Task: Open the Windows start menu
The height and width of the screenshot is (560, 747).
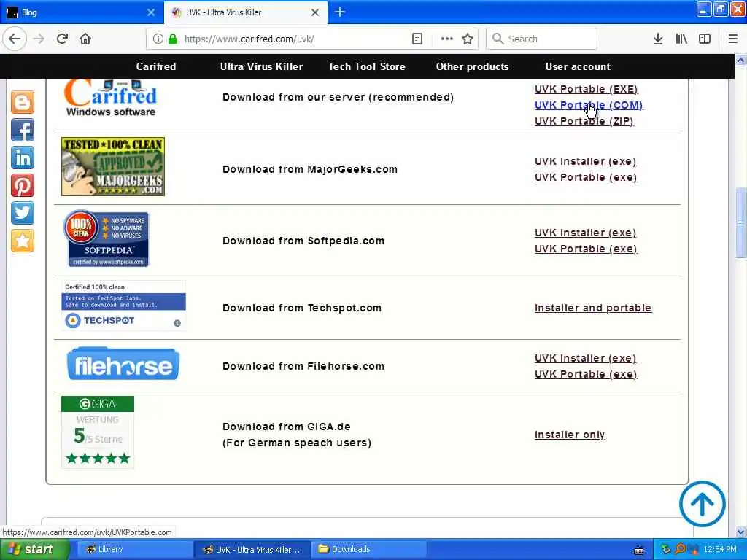Action: click(x=34, y=550)
